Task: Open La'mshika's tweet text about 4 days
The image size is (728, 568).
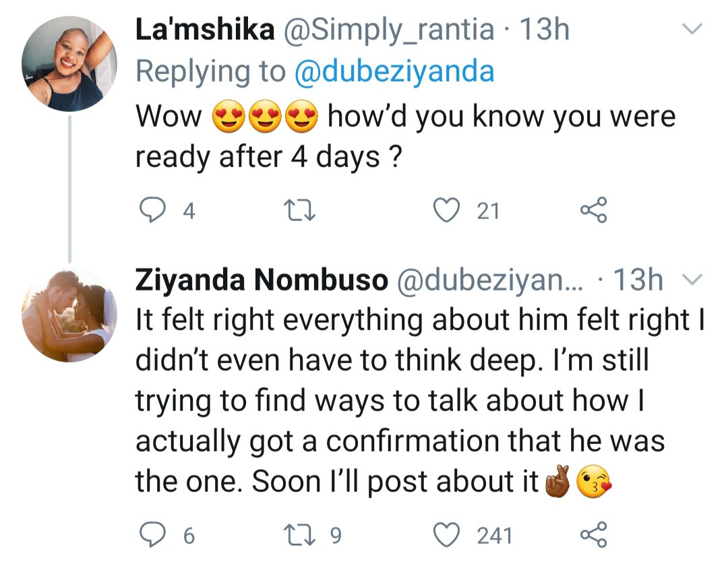Action: pyautogui.click(x=404, y=137)
